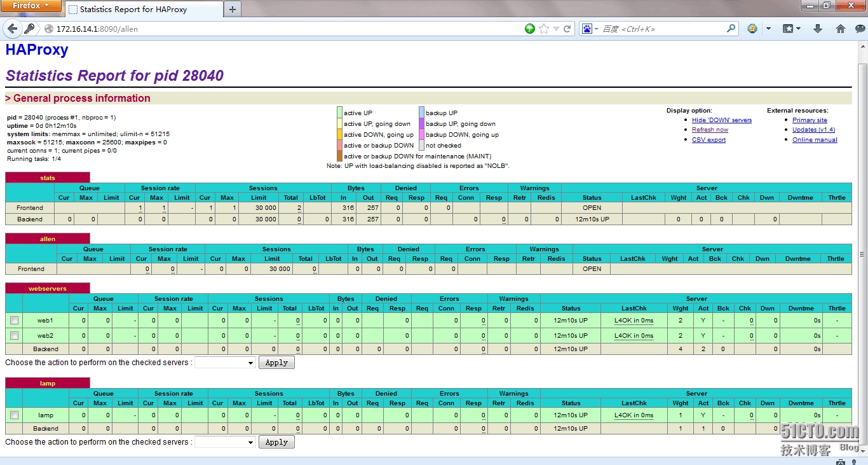The width and height of the screenshot is (868, 465).
Task: Check the lamp server checkbox
Action: click(14, 415)
